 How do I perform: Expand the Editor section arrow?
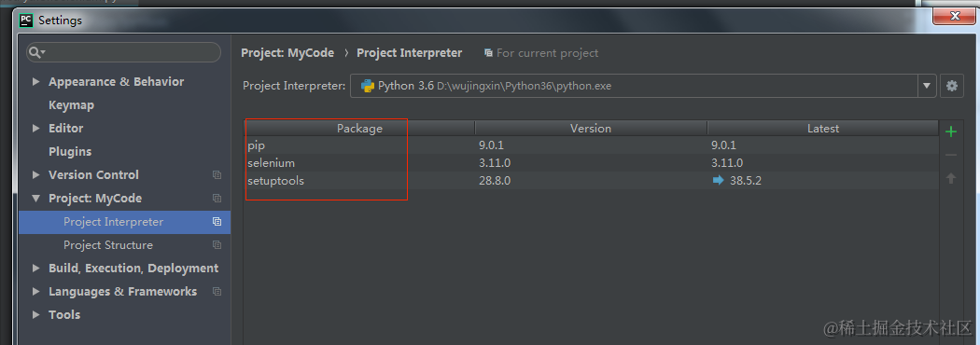35,128
